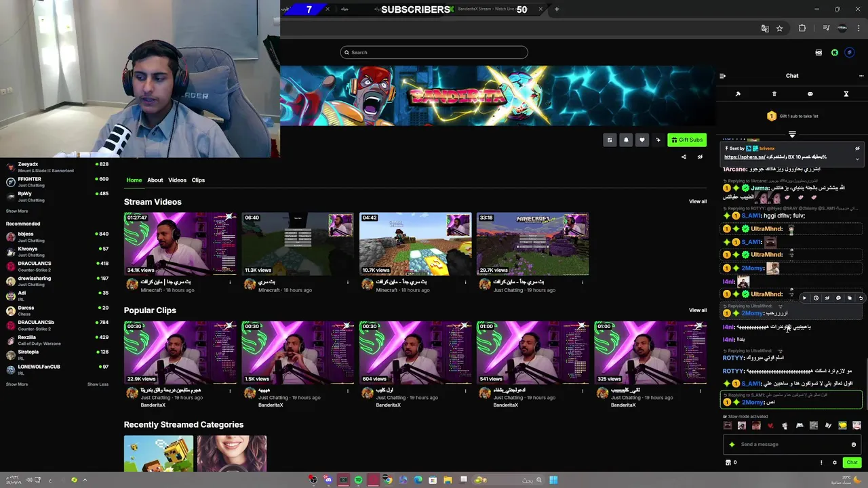
Task: Open options menu for the 10.7K views video
Action: coord(465,283)
